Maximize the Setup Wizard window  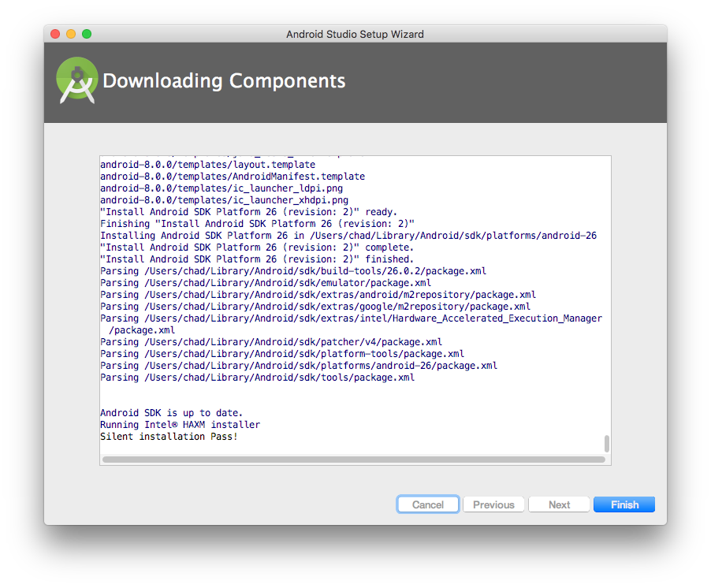click(87, 34)
